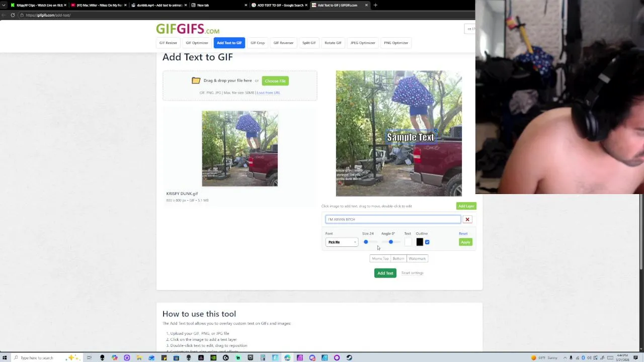Click the folder icon in drop zone

(x=196, y=80)
